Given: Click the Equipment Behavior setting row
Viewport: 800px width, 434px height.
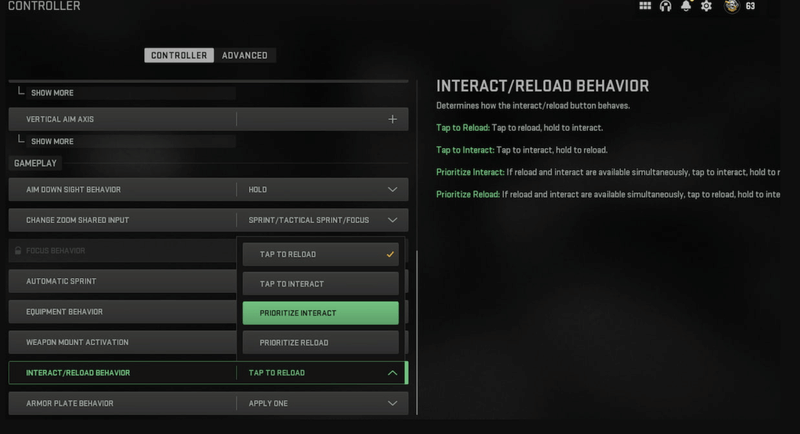Looking at the screenshot, I should pos(122,312).
